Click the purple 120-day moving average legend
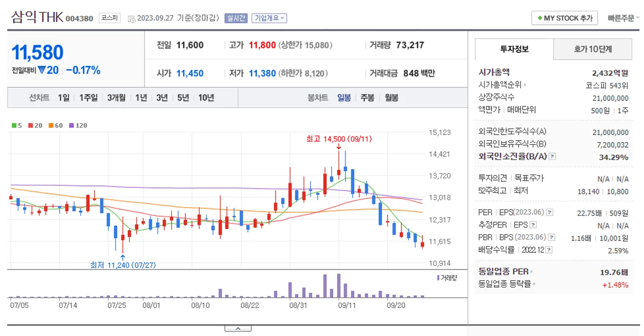 coord(78,125)
